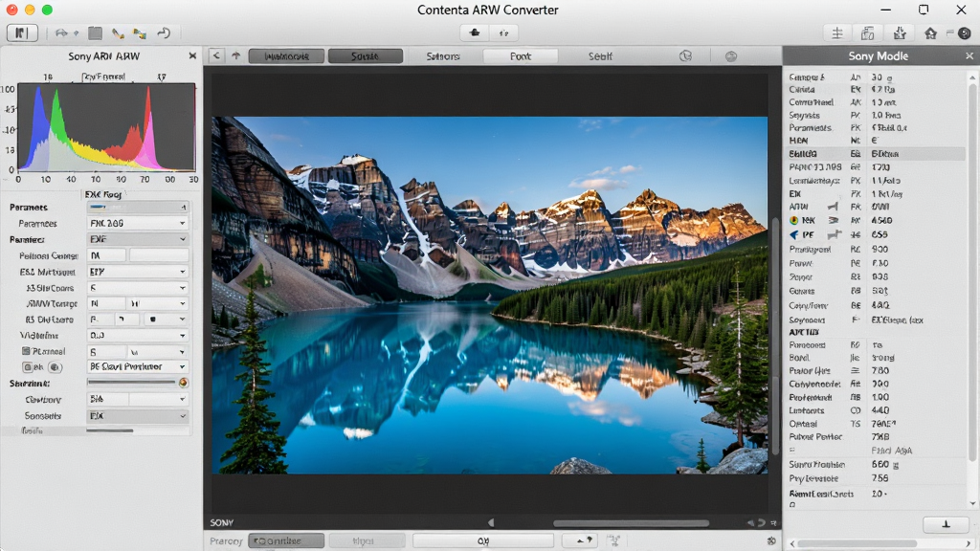Open the Vi.gtafins 0.0 dropdown
The width and height of the screenshot is (980, 551).
pos(138,336)
